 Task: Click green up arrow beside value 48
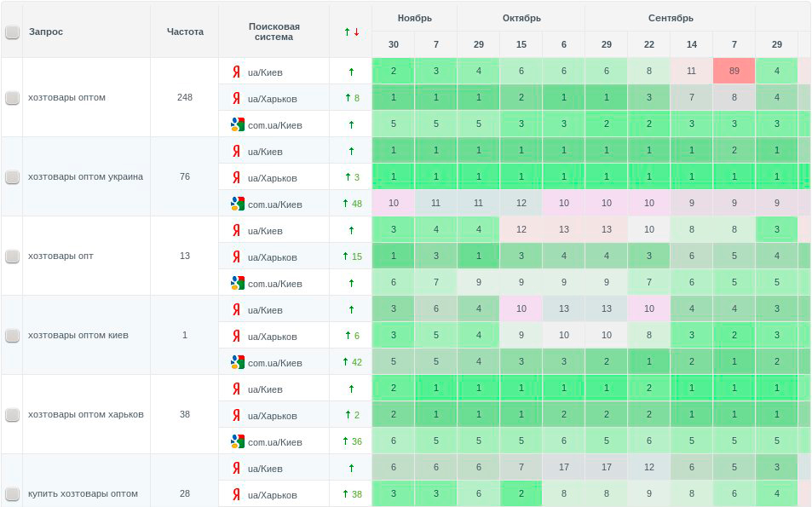(345, 204)
